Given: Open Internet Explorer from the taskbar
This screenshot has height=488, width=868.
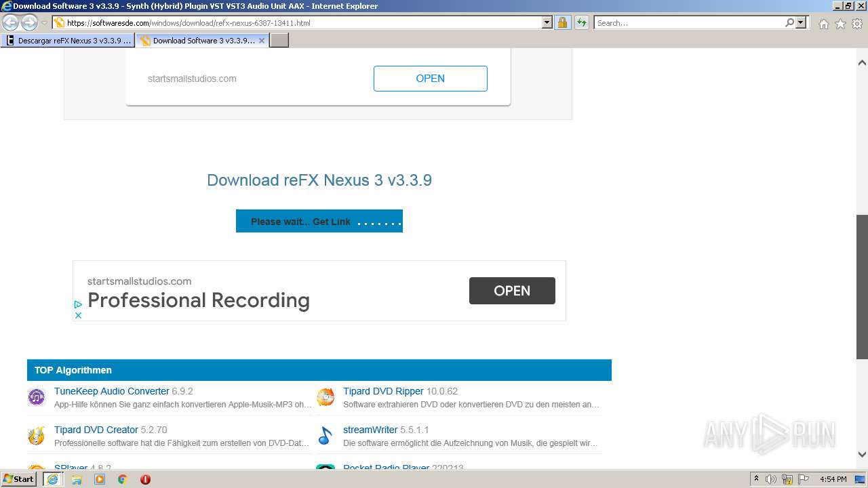Looking at the screenshot, I should 52,479.
